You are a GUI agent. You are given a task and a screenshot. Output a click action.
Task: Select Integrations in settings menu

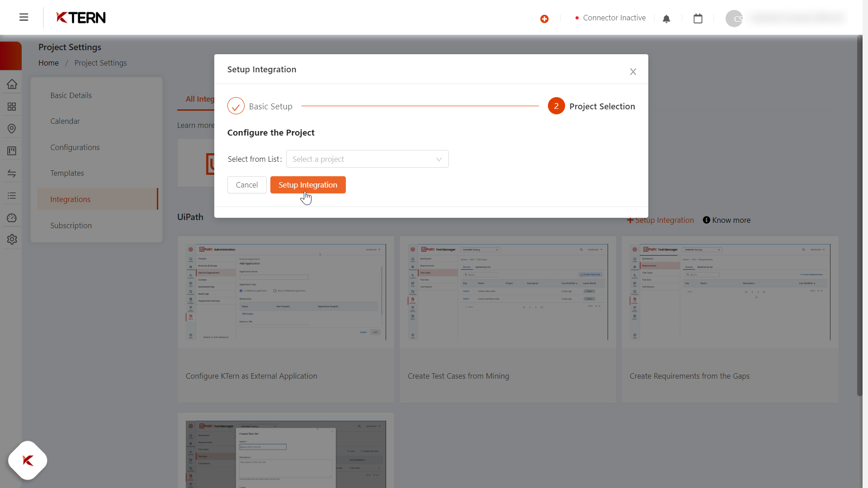97,199
